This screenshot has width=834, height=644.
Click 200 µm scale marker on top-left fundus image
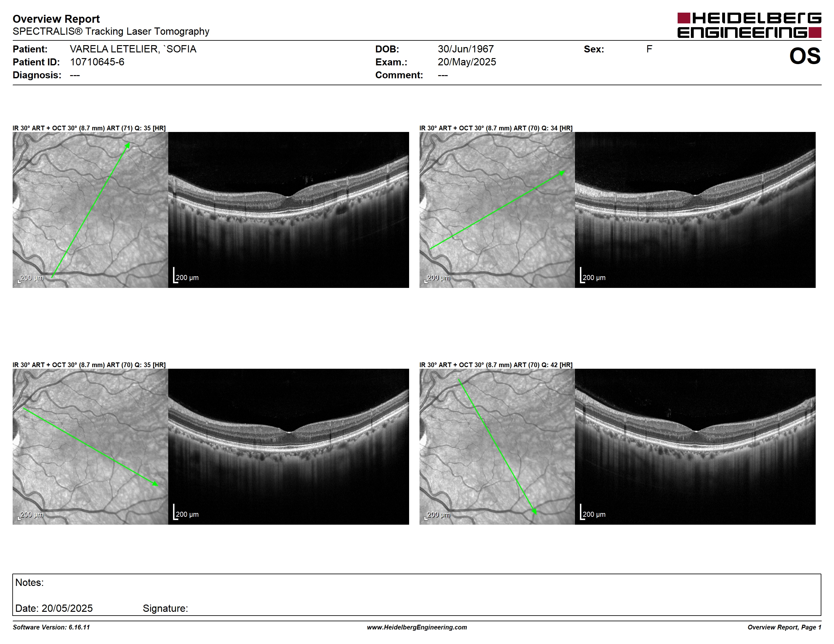click(31, 278)
